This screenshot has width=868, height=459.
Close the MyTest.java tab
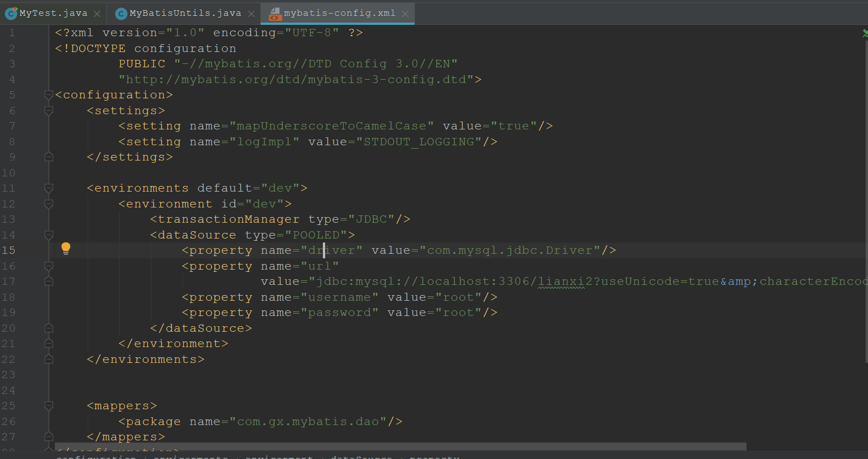97,14
